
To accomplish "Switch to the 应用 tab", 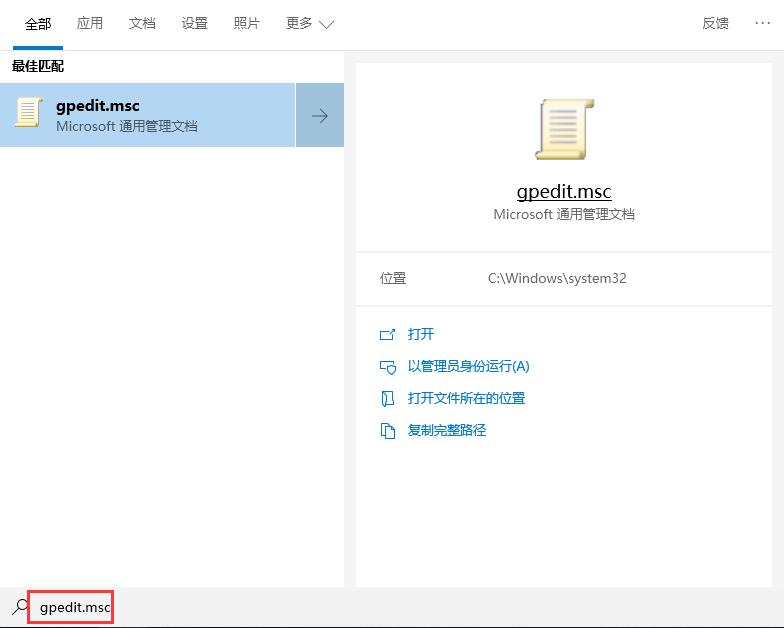I will pos(90,24).
